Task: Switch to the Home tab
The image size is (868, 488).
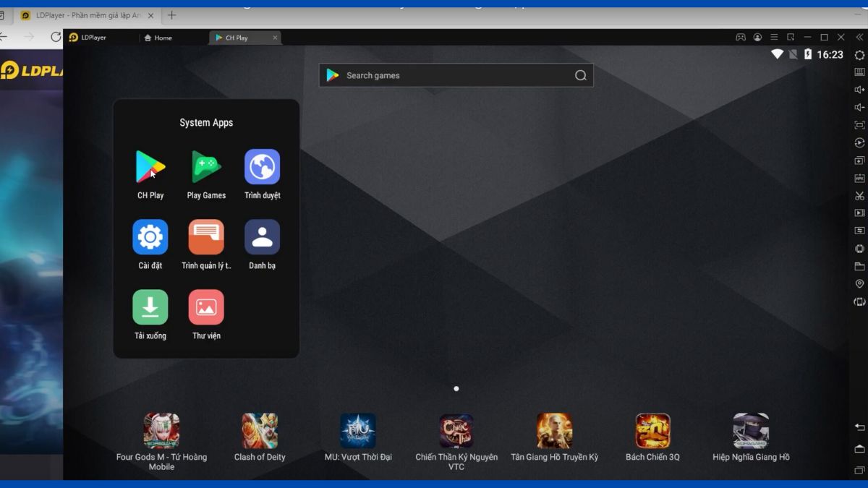Action: (158, 38)
